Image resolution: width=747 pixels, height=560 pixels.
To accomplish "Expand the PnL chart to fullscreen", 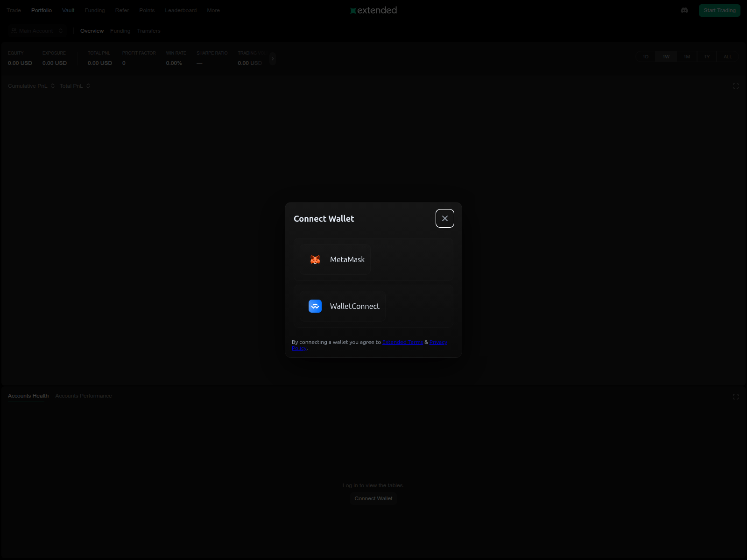I will 735,86.
